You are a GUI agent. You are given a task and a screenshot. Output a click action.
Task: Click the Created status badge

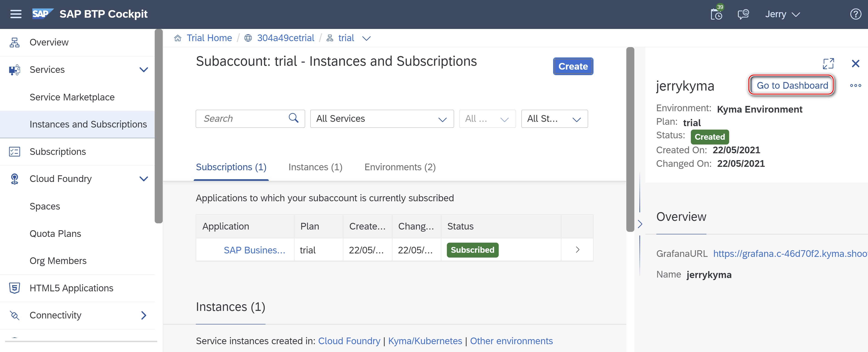[710, 137]
